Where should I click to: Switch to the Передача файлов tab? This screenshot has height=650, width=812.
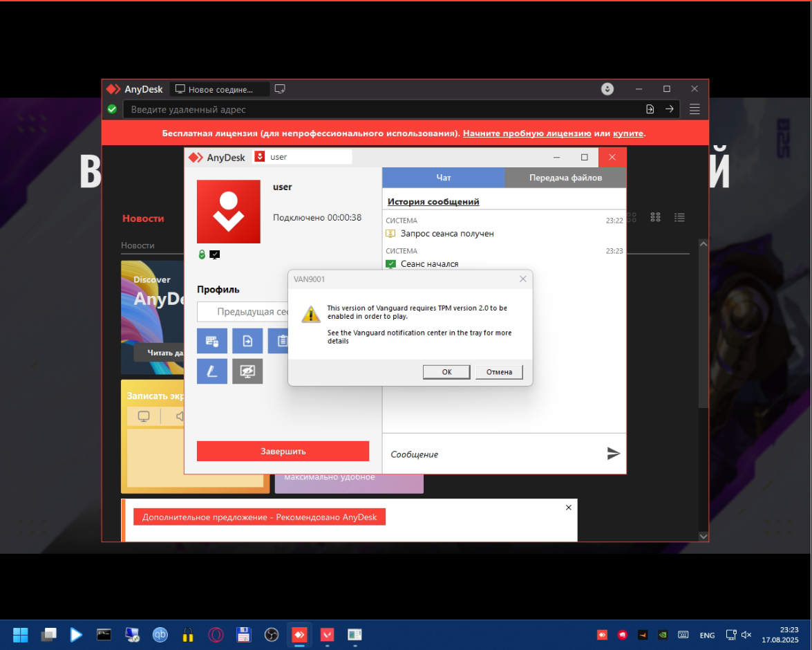pyautogui.click(x=565, y=177)
